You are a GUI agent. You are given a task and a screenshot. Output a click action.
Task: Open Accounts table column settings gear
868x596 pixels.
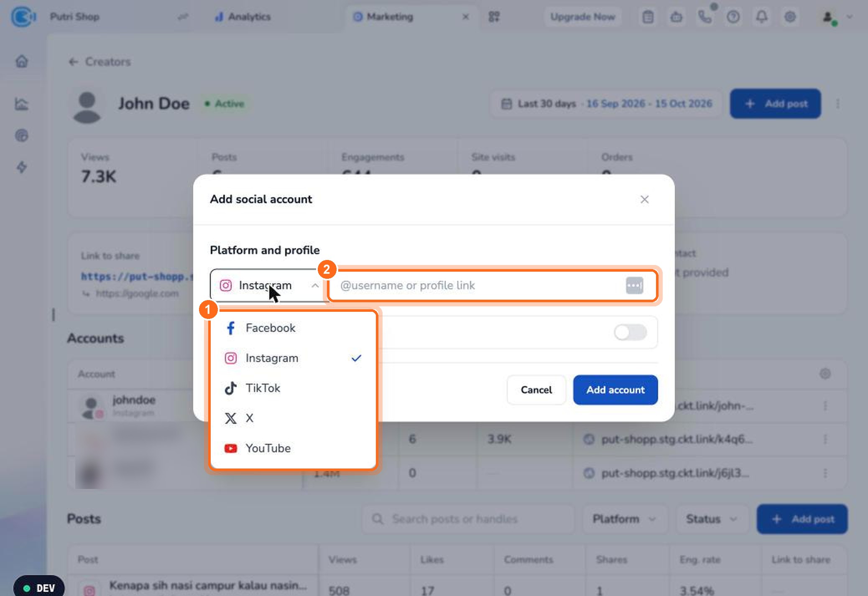click(x=825, y=374)
